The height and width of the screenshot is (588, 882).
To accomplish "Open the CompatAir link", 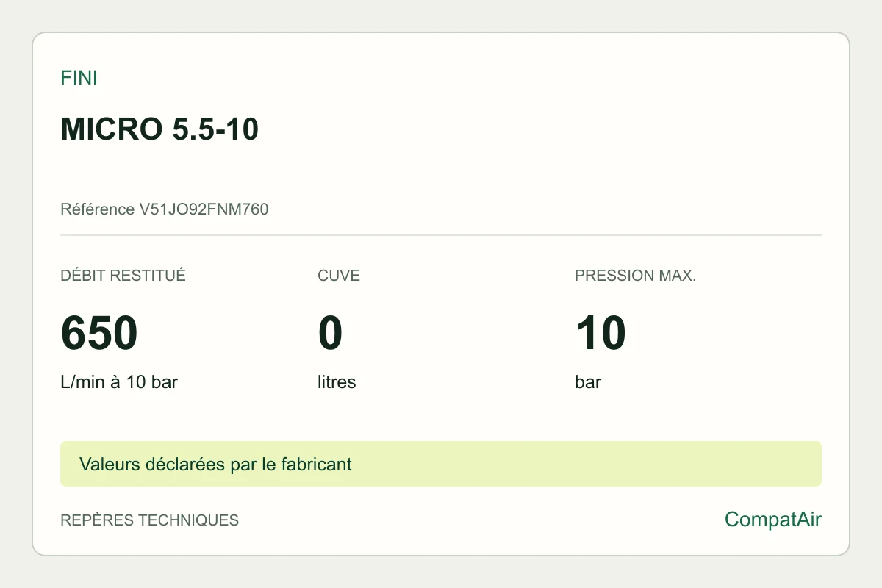I will point(773,520).
